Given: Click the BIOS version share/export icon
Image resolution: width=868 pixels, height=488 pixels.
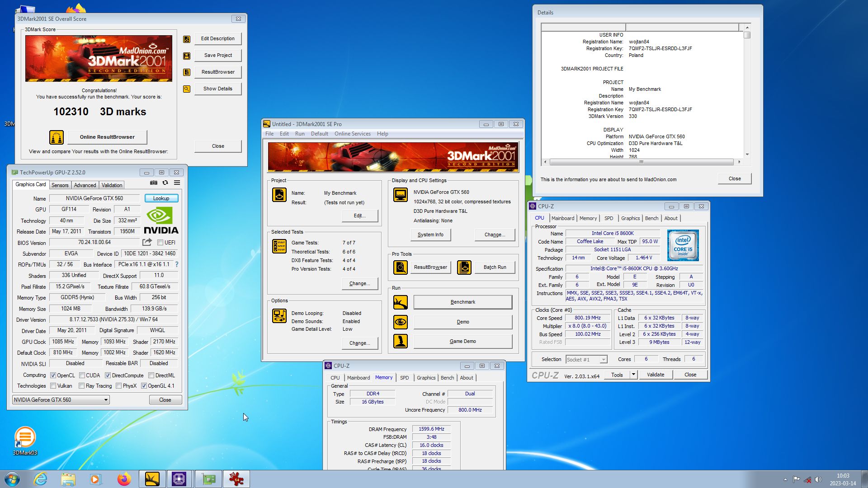Looking at the screenshot, I should 147,242.
